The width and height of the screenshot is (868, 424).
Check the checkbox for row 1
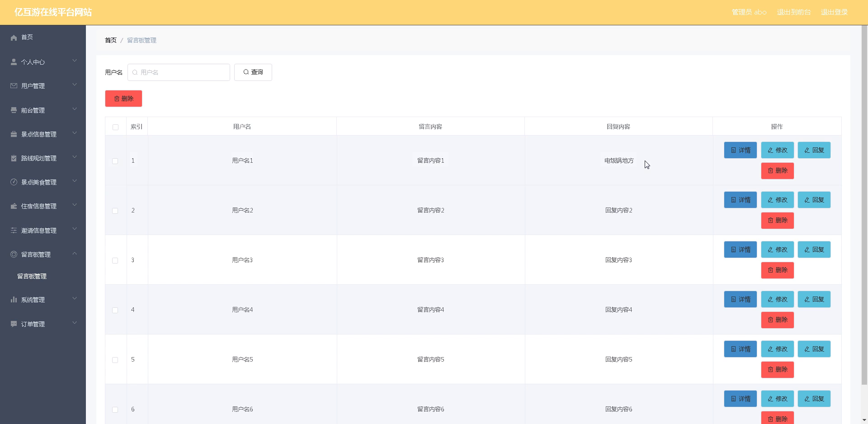tap(115, 161)
